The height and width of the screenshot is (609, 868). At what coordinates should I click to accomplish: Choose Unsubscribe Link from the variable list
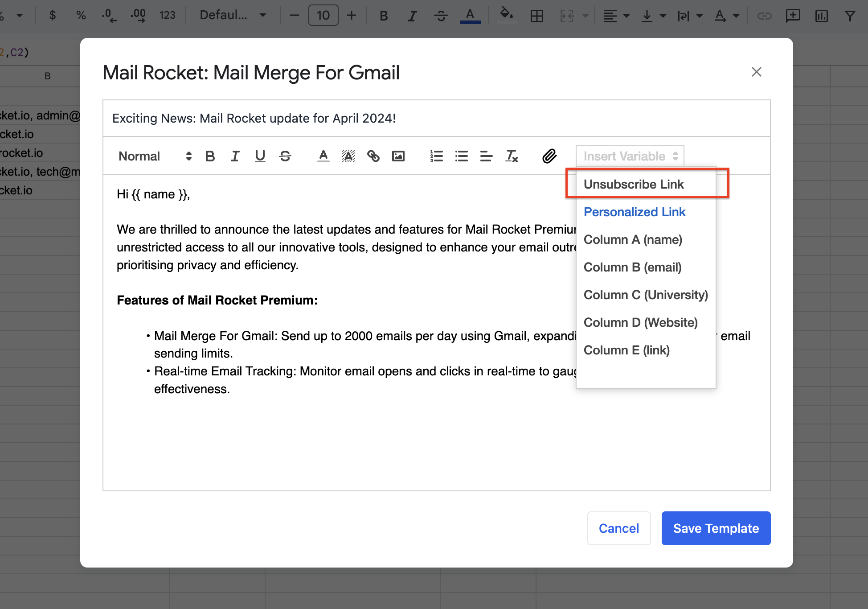[x=633, y=184]
